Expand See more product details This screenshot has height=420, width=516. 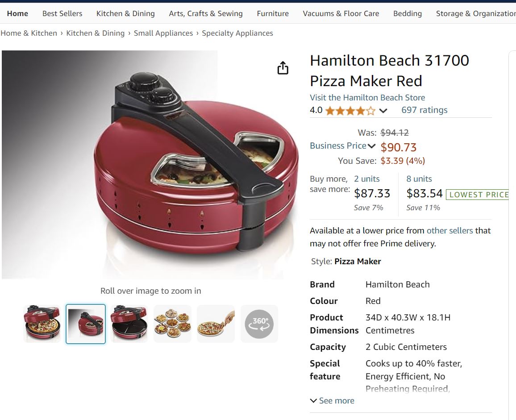point(333,400)
